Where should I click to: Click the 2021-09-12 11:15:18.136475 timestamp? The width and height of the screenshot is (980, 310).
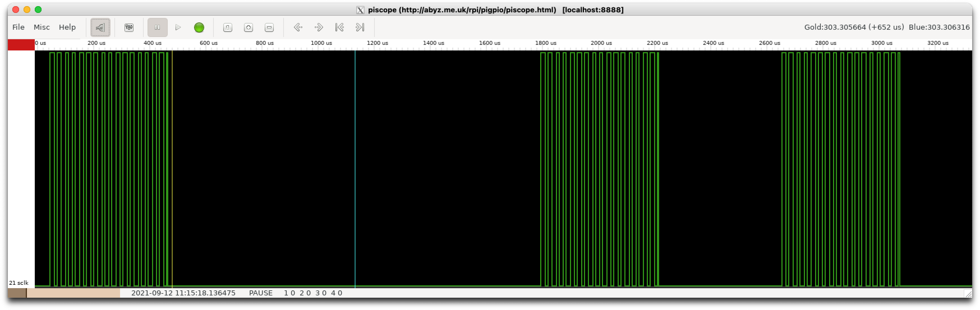[x=183, y=293]
